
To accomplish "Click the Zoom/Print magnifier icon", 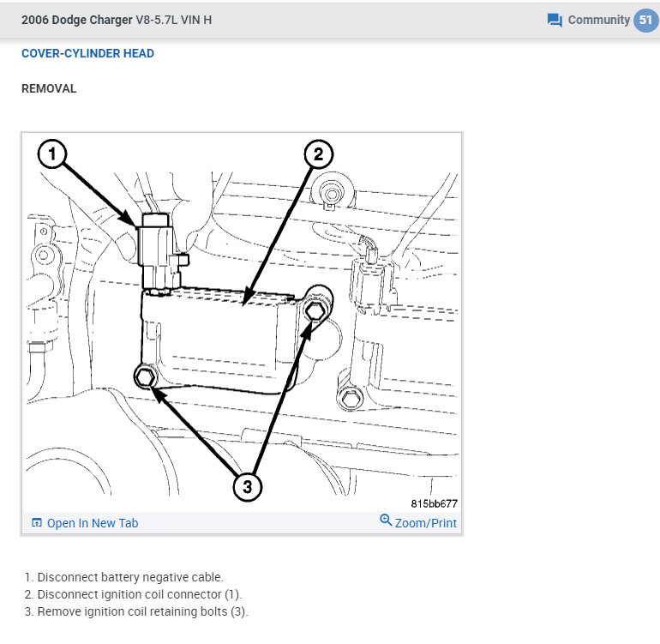I will point(386,520).
